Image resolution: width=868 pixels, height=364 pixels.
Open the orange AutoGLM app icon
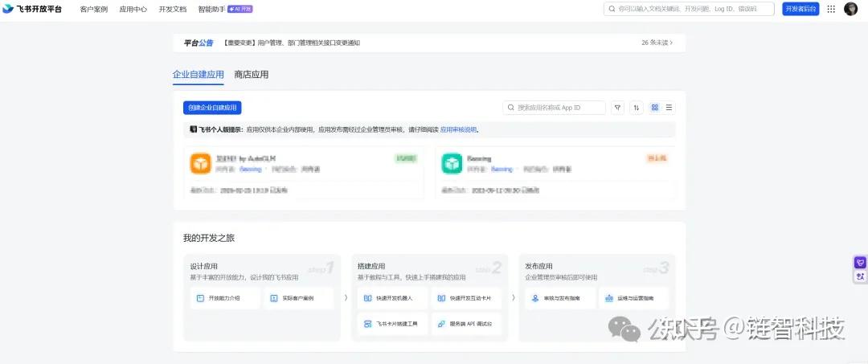(200, 164)
